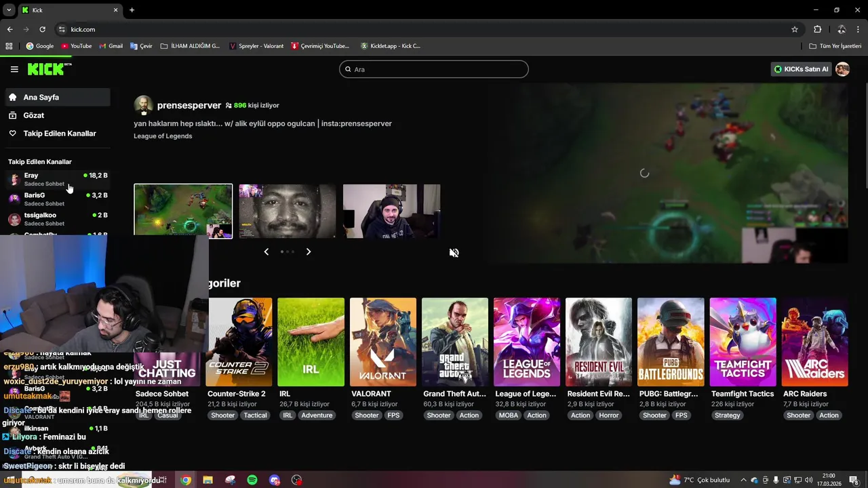This screenshot has width=868, height=488.
Task: Select the League of Legends stream thumbnail
Action: click(x=183, y=211)
